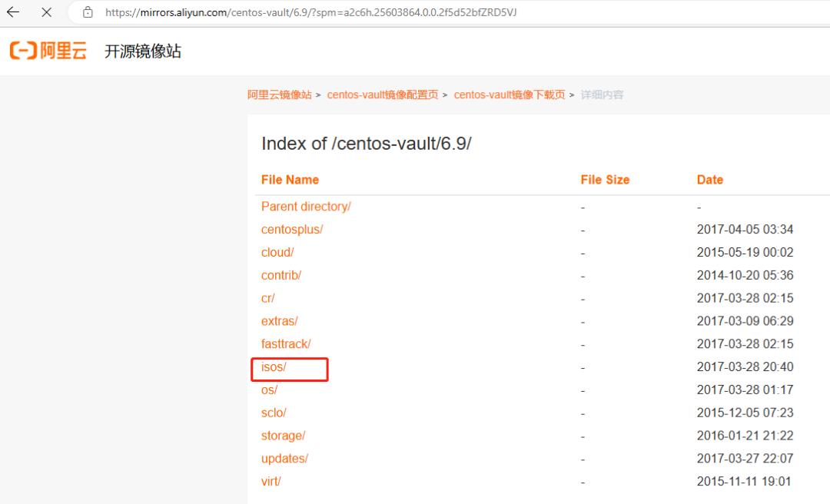Image resolution: width=830 pixels, height=504 pixels.
Task: Navigate into the fasttrack/ folder
Action: [285, 343]
